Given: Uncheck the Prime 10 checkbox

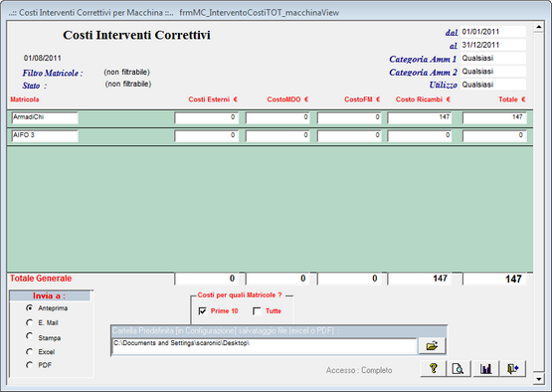Looking at the screenshot, I should (203, 311).
